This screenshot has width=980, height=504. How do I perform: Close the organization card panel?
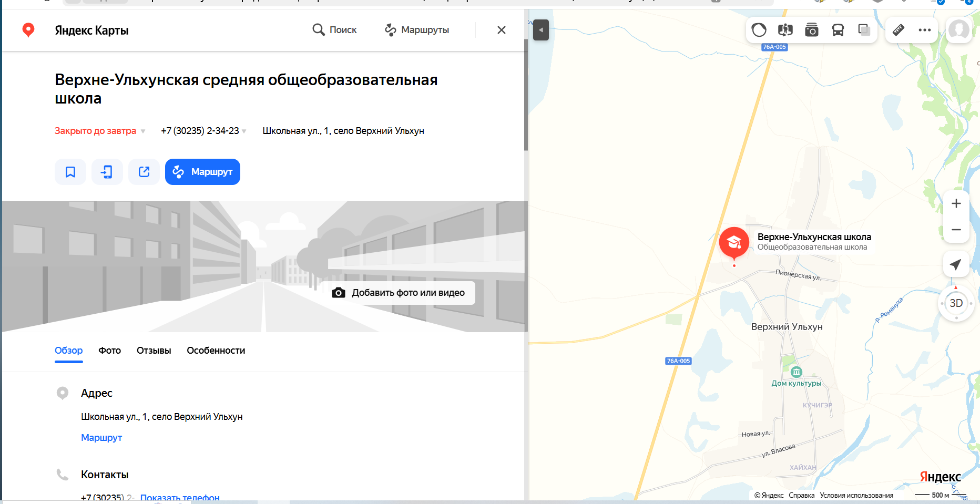(x=502, y=30)
